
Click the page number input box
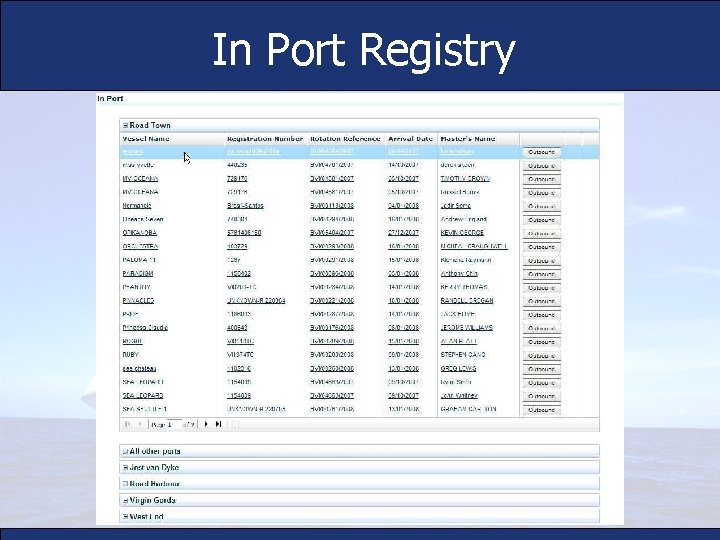click(174, 425)
